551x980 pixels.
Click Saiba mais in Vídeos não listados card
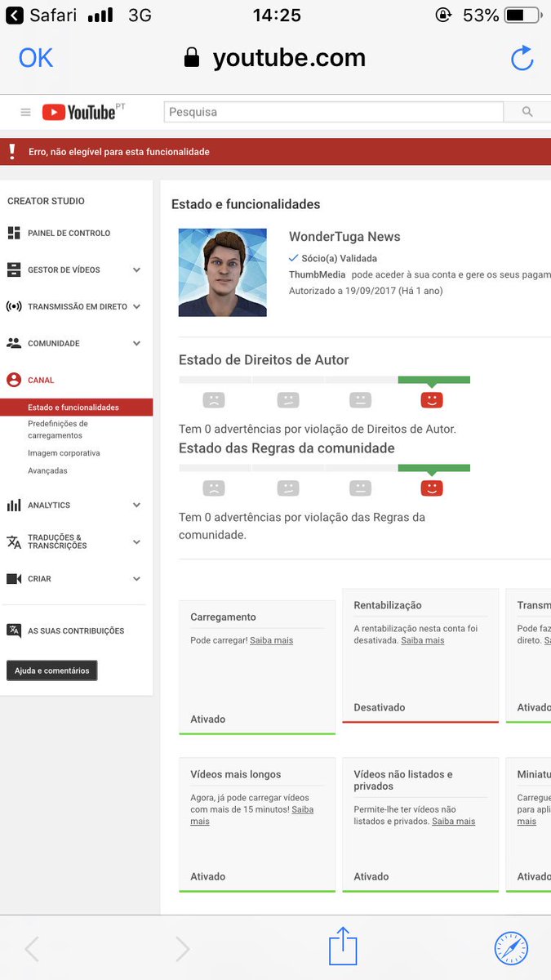click(453, 822)
